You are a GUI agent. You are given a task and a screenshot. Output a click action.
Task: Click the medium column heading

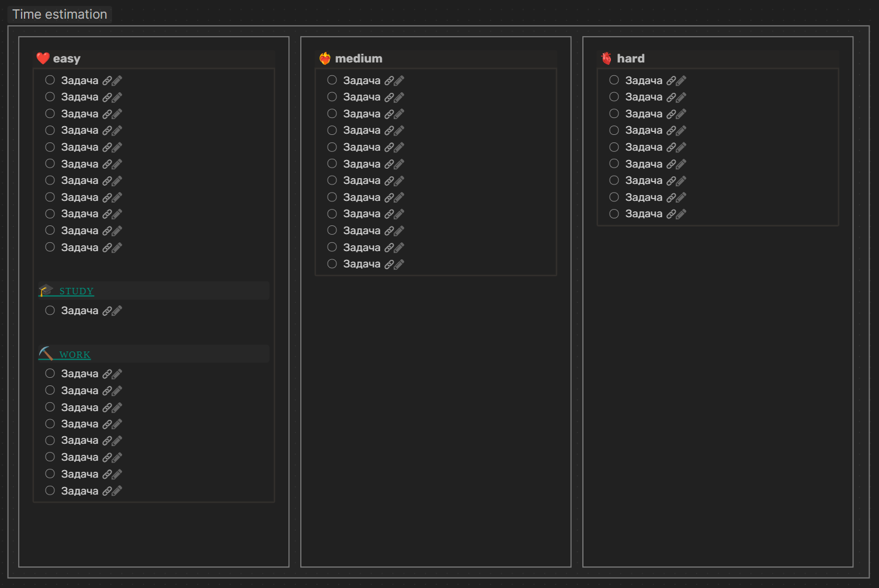(358, 58)
